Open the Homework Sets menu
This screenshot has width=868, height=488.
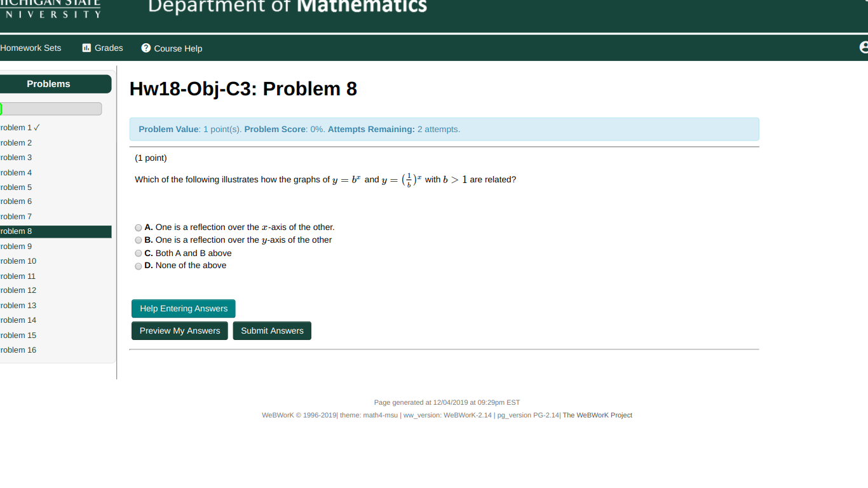coord(31,48)
